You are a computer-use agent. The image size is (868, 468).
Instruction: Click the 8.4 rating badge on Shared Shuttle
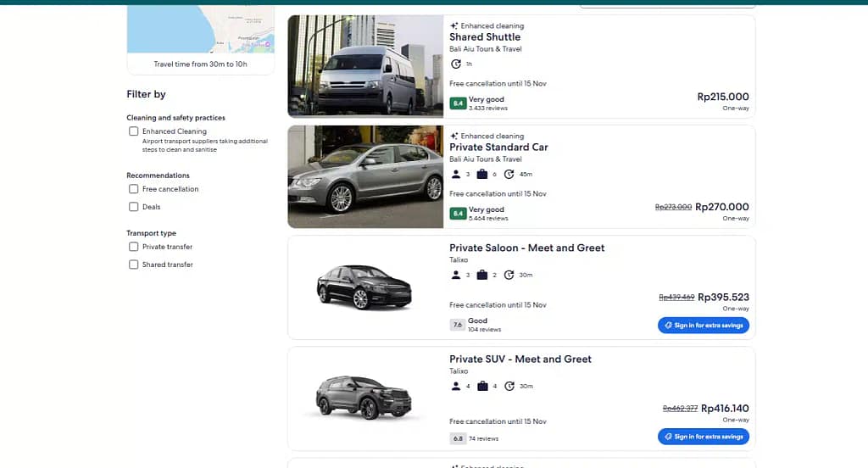click(x=458, y=103)
